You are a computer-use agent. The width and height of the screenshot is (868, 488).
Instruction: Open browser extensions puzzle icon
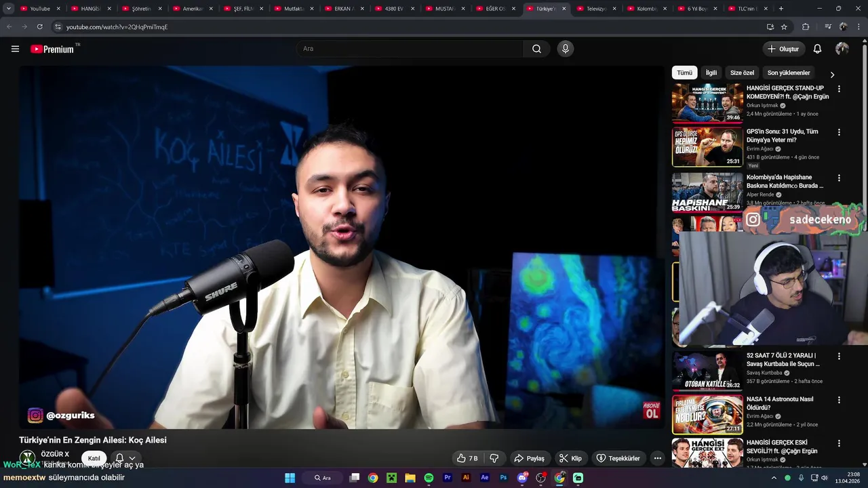pos(806,26)
